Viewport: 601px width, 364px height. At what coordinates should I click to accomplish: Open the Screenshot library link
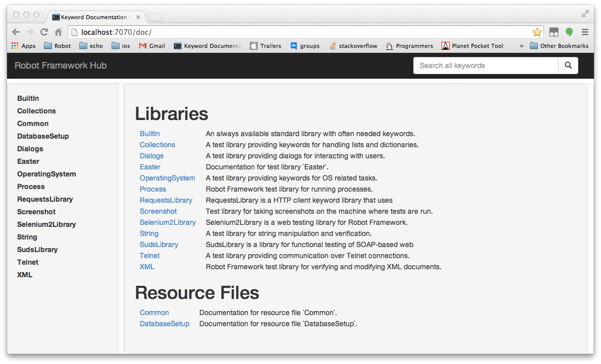[x=158, y=211]
